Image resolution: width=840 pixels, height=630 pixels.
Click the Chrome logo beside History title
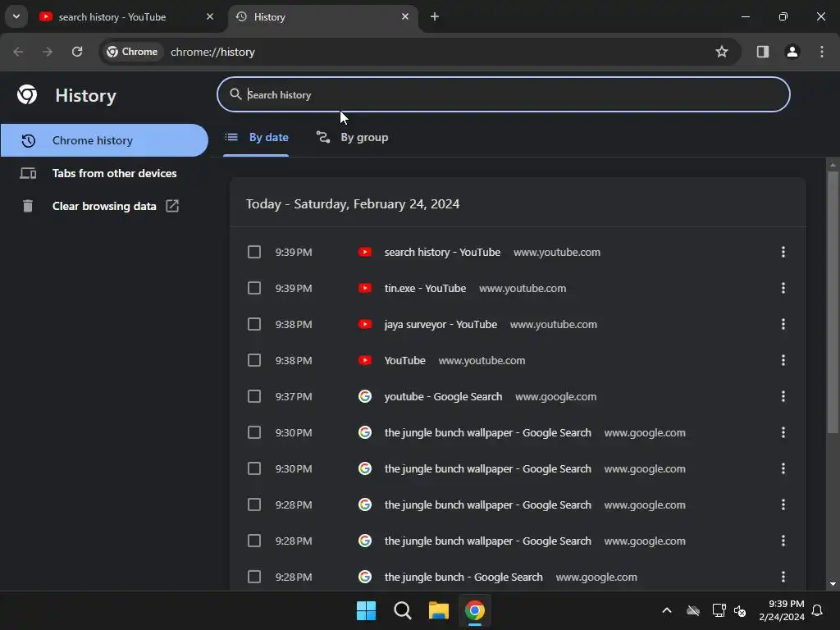(x=27, y=95)
